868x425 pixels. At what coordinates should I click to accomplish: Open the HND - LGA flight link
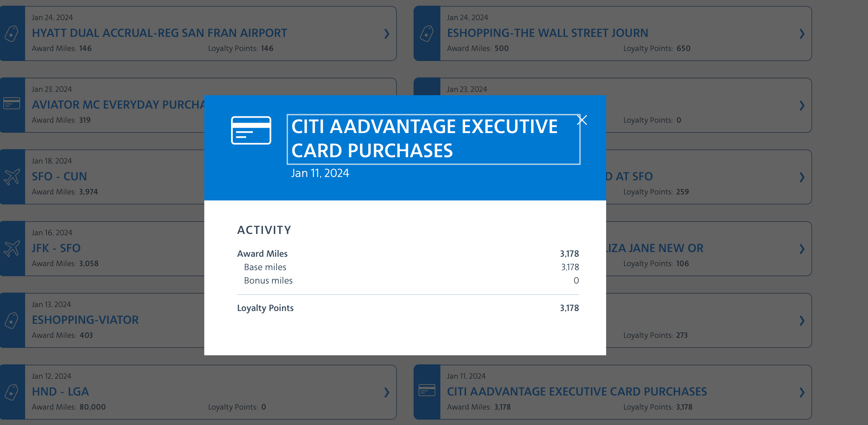coord(60,391)
